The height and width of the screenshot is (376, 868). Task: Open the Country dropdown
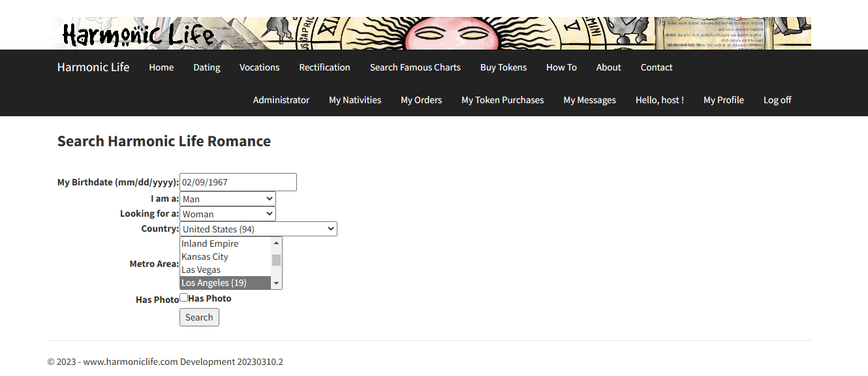(x=258, y=229)
